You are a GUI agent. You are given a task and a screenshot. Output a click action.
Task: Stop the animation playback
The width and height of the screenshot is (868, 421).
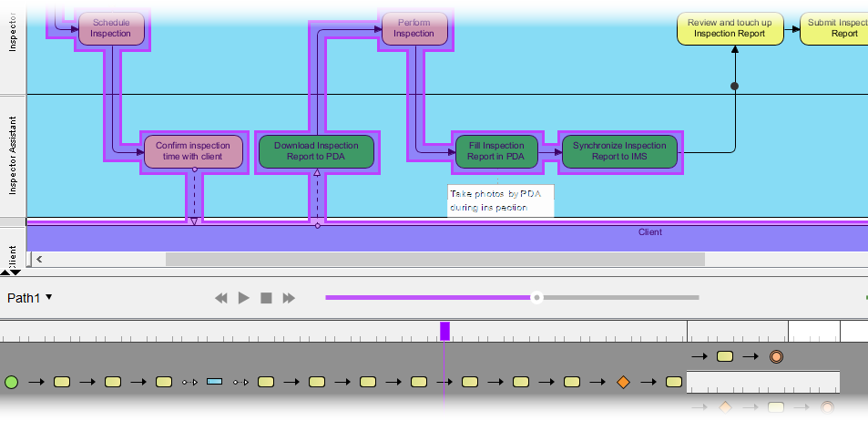click(266, 298)
